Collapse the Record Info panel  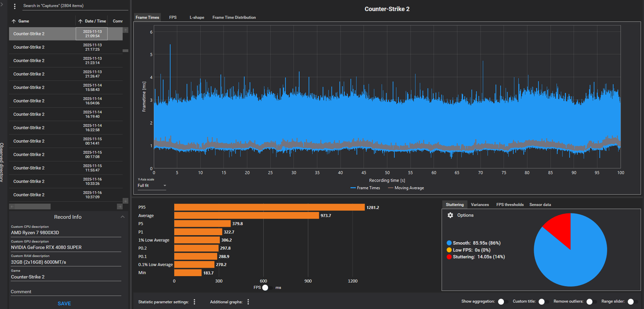click(x=123, y=217)
